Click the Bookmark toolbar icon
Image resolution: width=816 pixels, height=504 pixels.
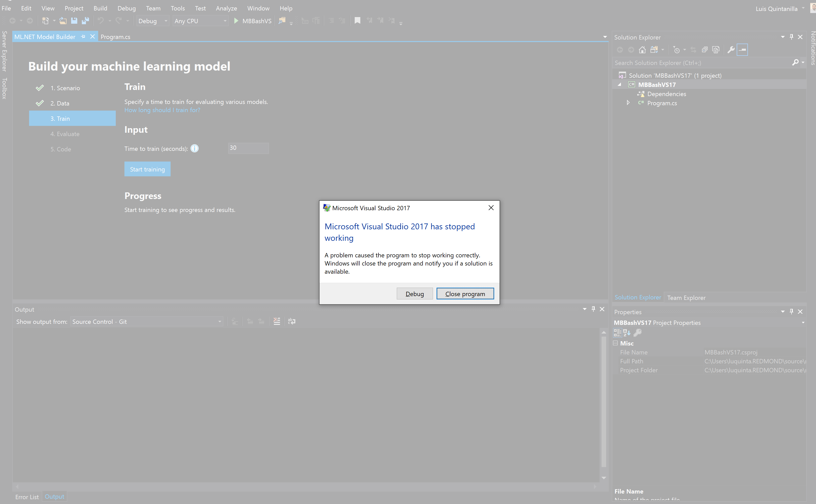click(x=357, y=21)
